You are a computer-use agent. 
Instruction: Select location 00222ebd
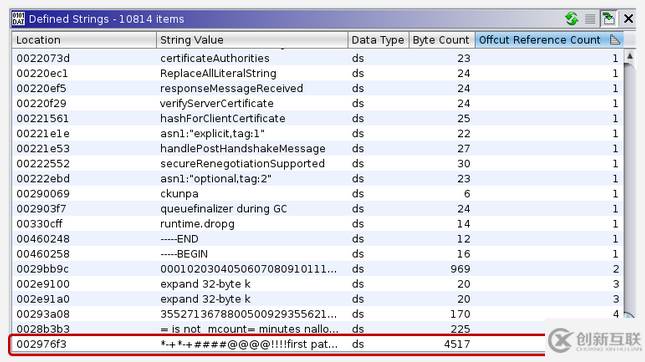point(43,179)
